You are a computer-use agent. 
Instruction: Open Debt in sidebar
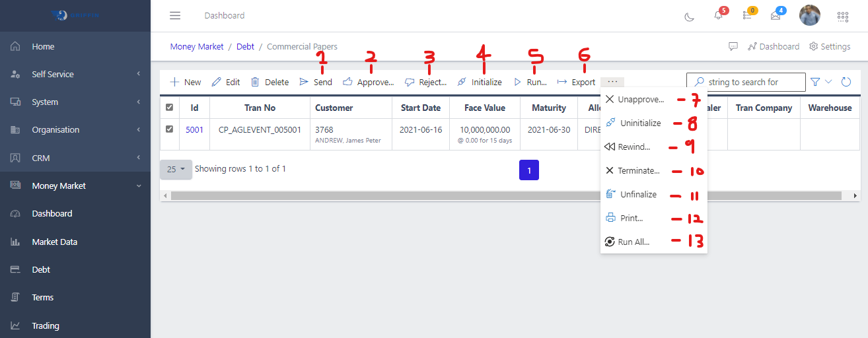point(75,269)
